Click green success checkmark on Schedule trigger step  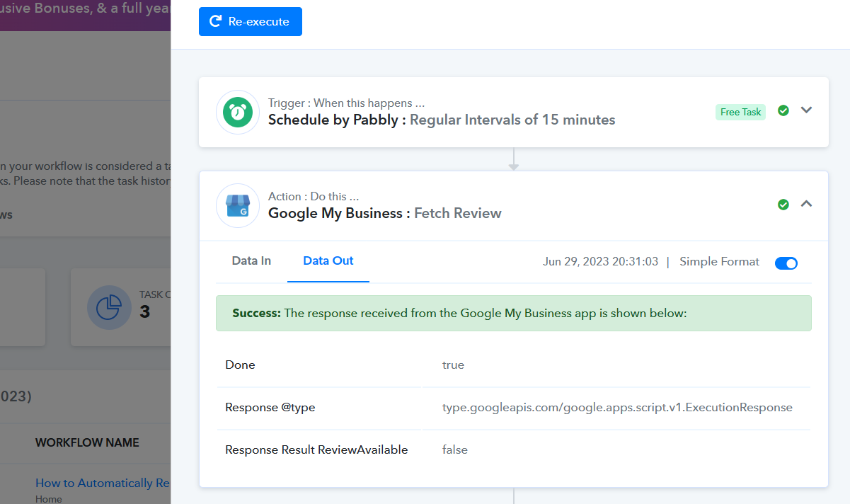[783, 110]
